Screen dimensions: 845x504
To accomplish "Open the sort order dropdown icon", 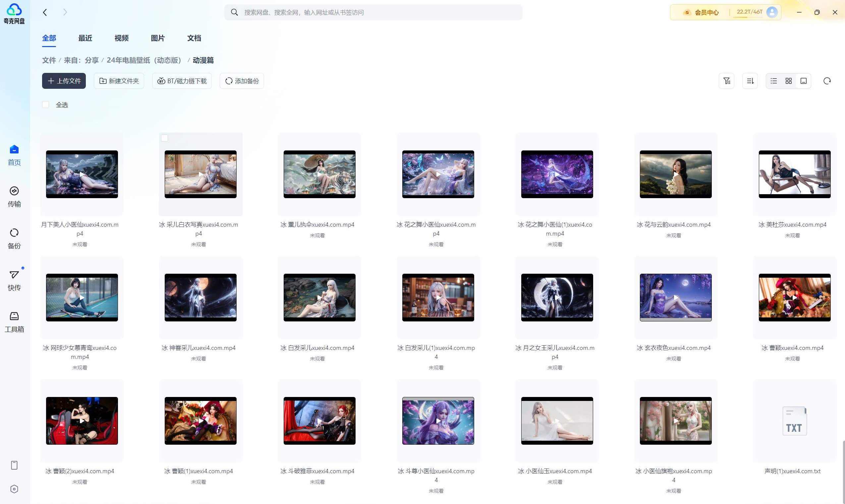I will point(750,81).
